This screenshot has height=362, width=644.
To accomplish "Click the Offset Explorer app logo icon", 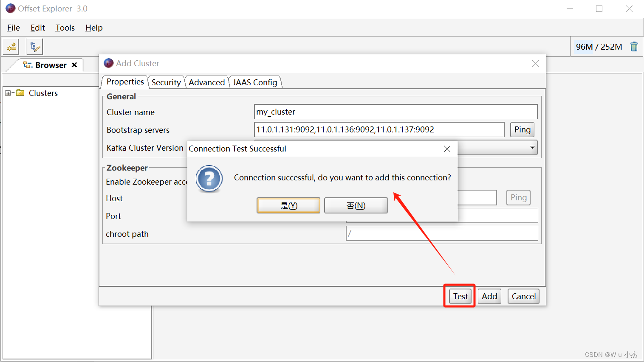I will click(10, 8).
